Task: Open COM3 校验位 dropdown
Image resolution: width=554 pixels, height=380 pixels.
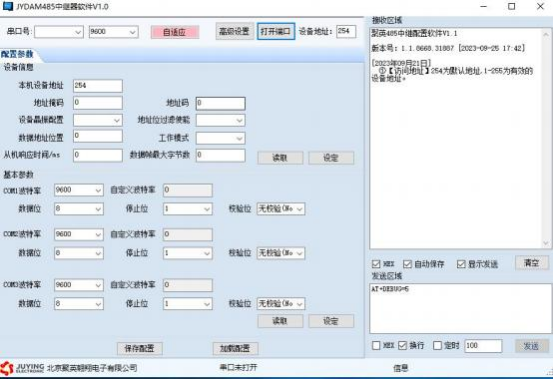Action: [281, 304]
